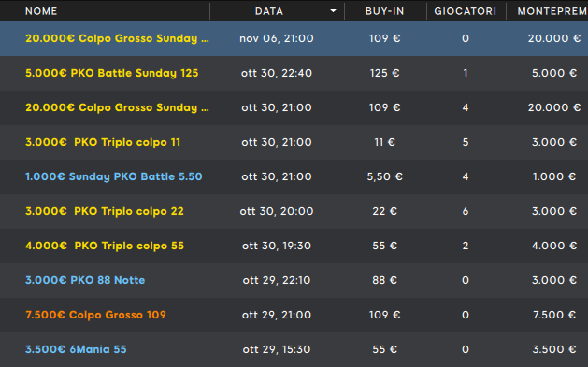Screen dimensions: 588x367
Task: Sort by MONTEPREMI column header
Action: (552, 11)
